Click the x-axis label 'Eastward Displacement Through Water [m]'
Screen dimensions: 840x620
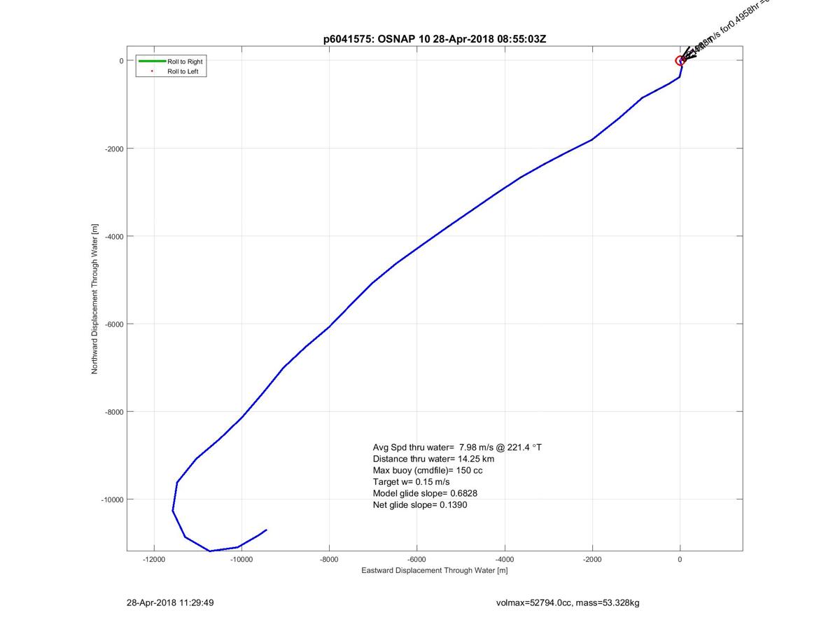435,570
